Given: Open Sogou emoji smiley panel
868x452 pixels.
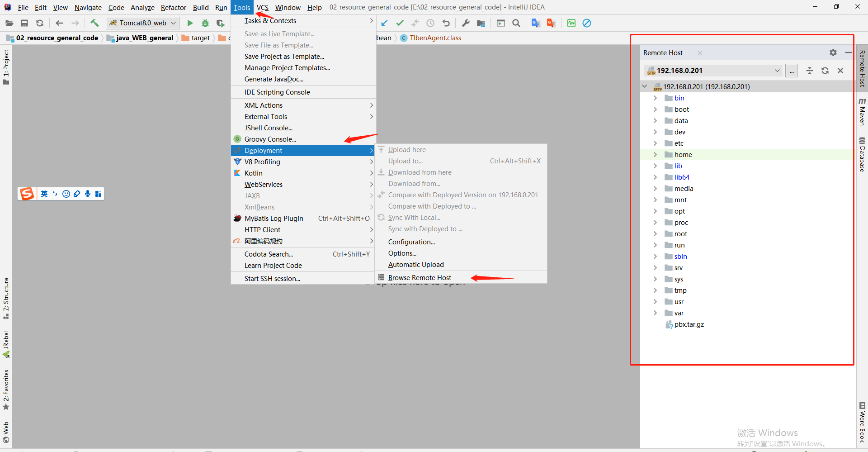Looking at the screenshot, I should [66, 194].
